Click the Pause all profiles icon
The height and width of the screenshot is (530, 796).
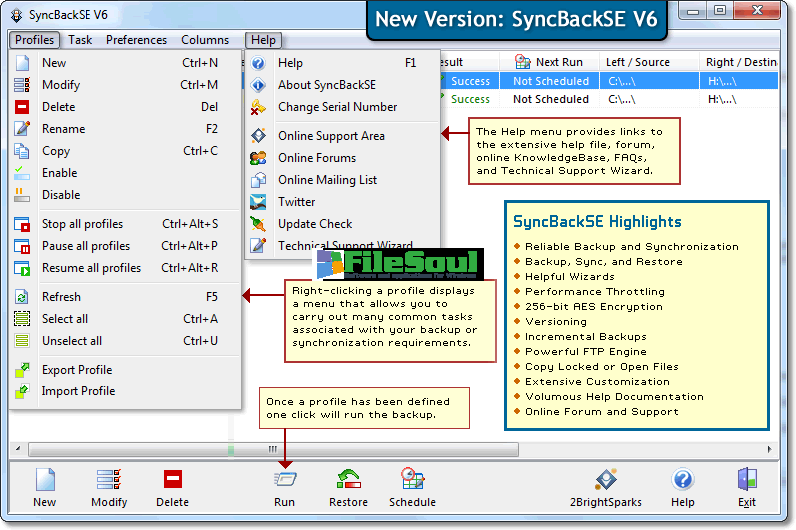click(x=22, y=246)
